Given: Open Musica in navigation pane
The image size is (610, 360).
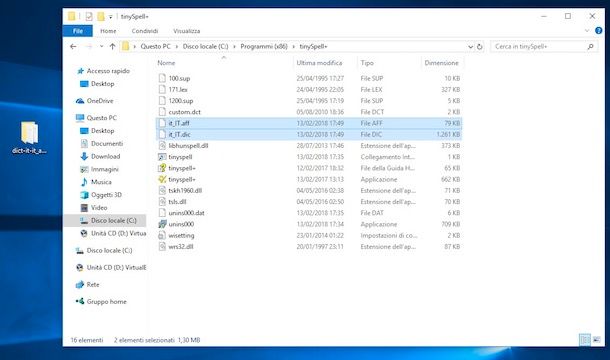Looking at the screenshot, I should (x=101, y=182).
